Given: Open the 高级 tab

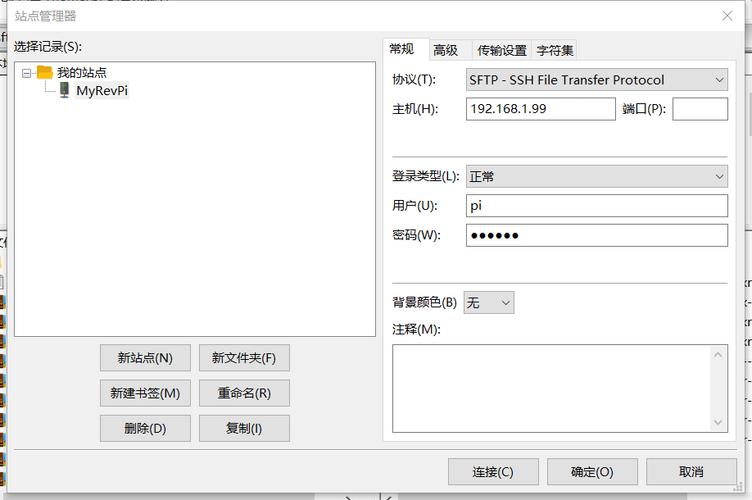Looking at the screenshot, I should 446,50.
